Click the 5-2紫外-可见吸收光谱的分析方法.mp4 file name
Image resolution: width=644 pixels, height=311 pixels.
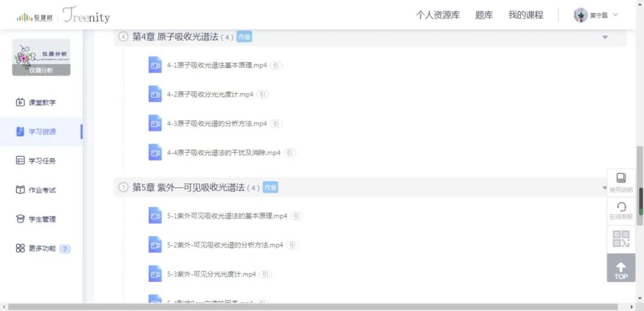(225, 245)
